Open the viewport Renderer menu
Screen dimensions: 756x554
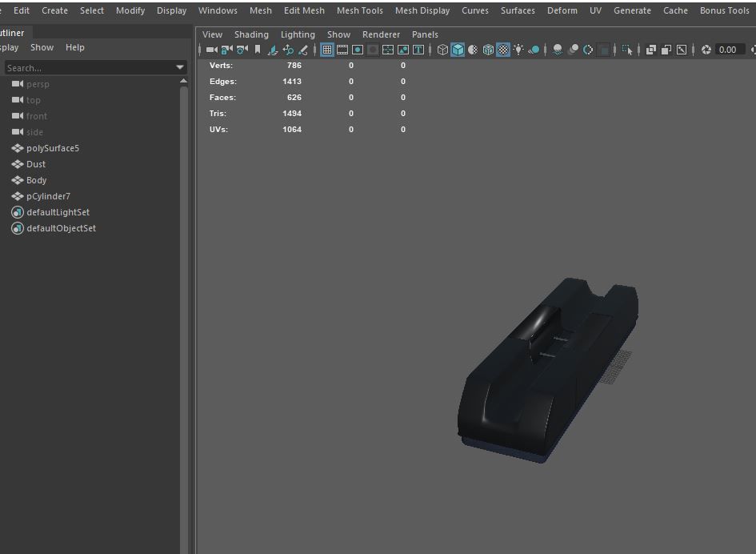(381, 34)
